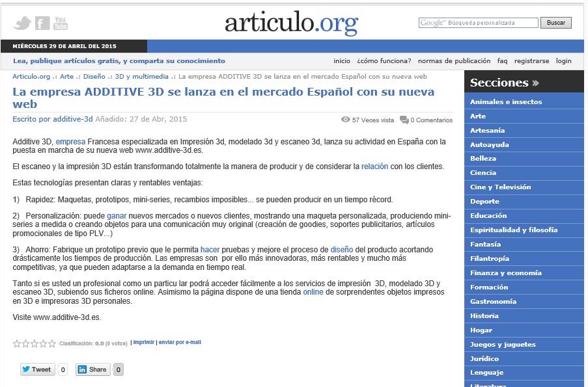Open the Arte section in sidebar
This screenshot has height=387, width=588.
(524, 116)
